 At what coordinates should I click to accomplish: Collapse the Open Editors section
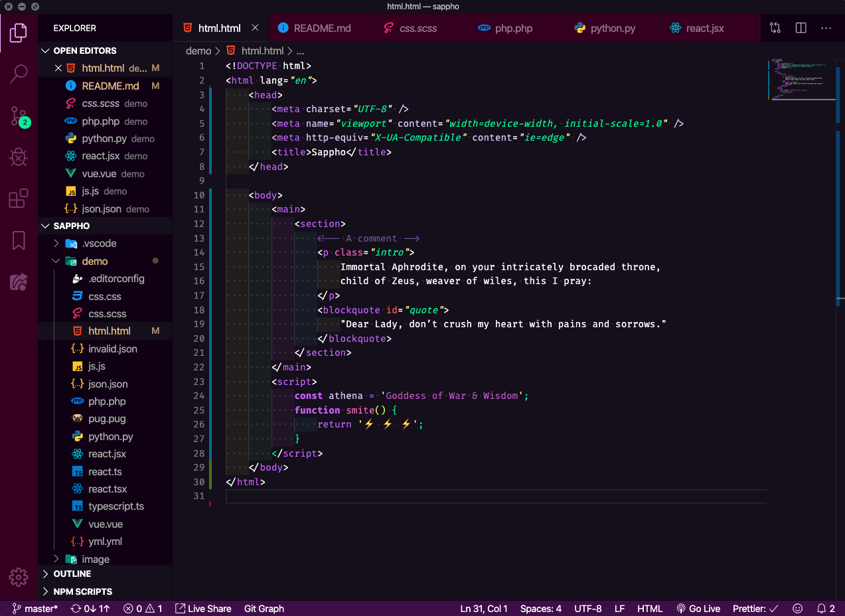pyautogui.click(x=105, y=50)
